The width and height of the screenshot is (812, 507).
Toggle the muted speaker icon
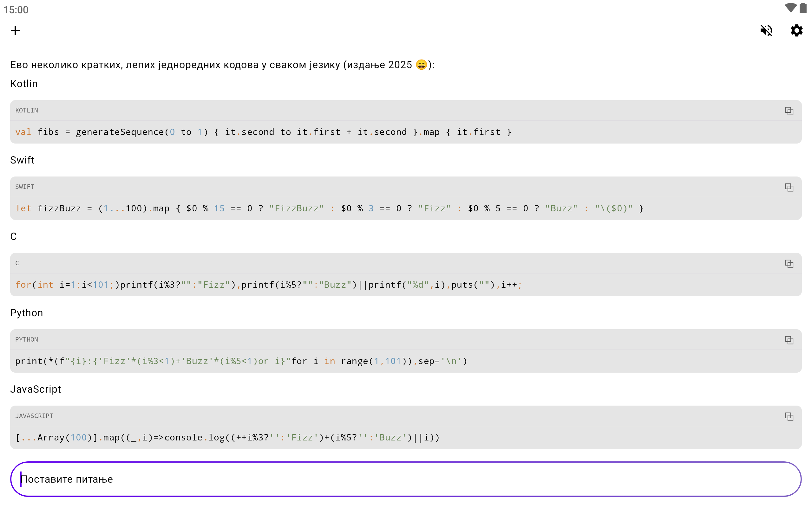766,30
